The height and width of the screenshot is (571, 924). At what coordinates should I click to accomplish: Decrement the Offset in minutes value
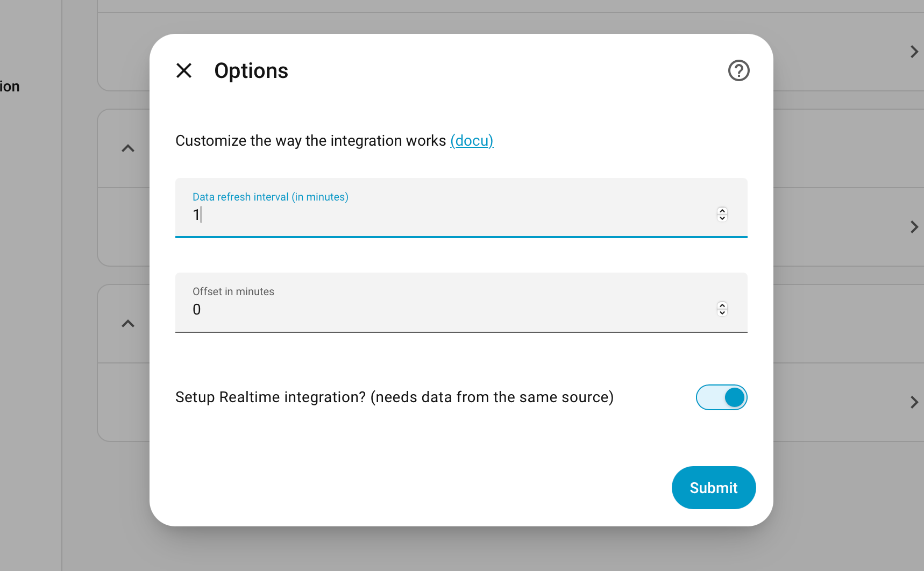tap(722, 312)
